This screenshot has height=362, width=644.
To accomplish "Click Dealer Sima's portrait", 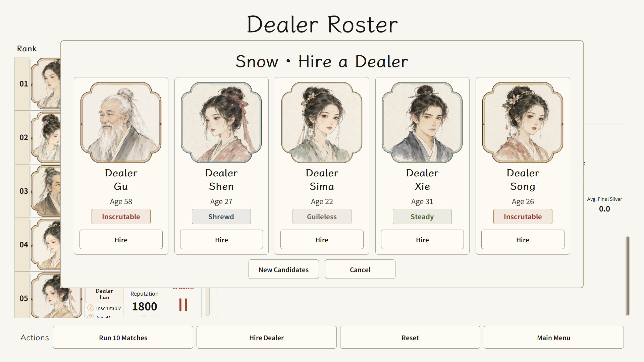I will click(322, 122).
